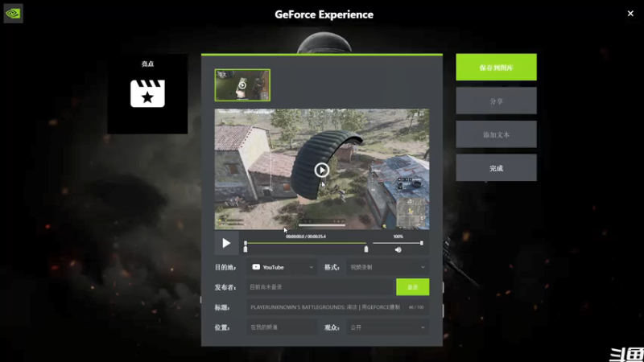Open the Highlights clapperboard star icon

147,93
